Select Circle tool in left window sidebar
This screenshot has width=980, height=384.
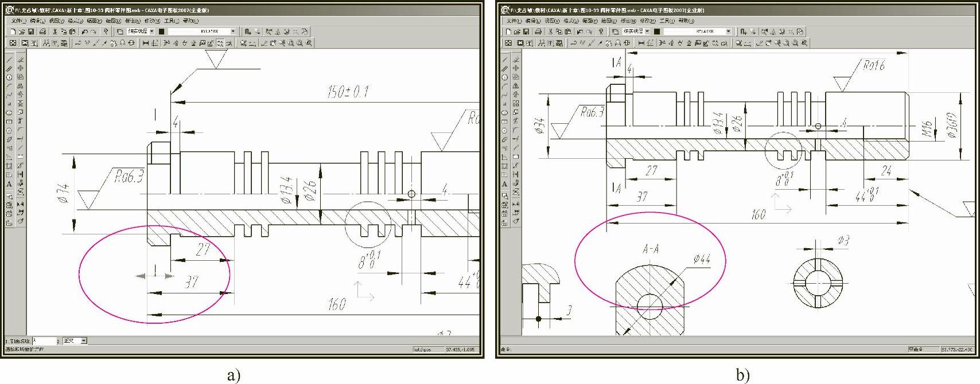(x=9, y=77)
